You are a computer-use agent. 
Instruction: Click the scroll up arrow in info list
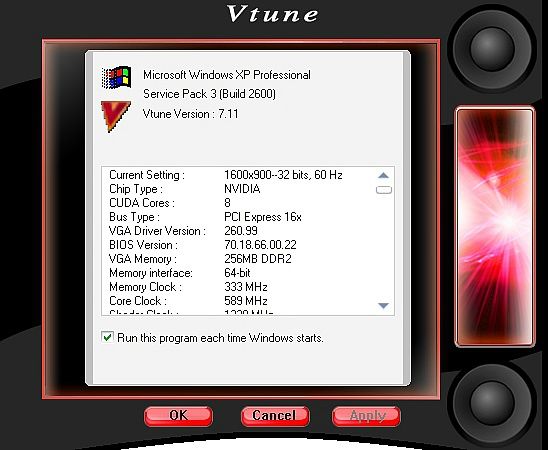(x=383, y=175)
